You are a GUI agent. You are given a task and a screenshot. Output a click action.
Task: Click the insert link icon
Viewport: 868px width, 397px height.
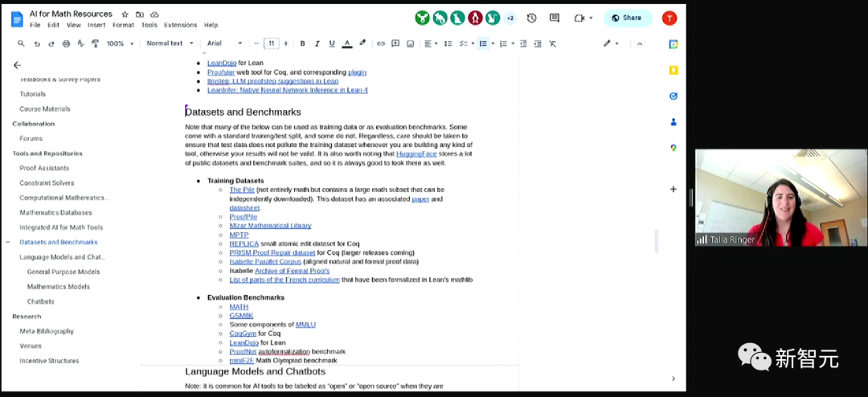point(381,43)
